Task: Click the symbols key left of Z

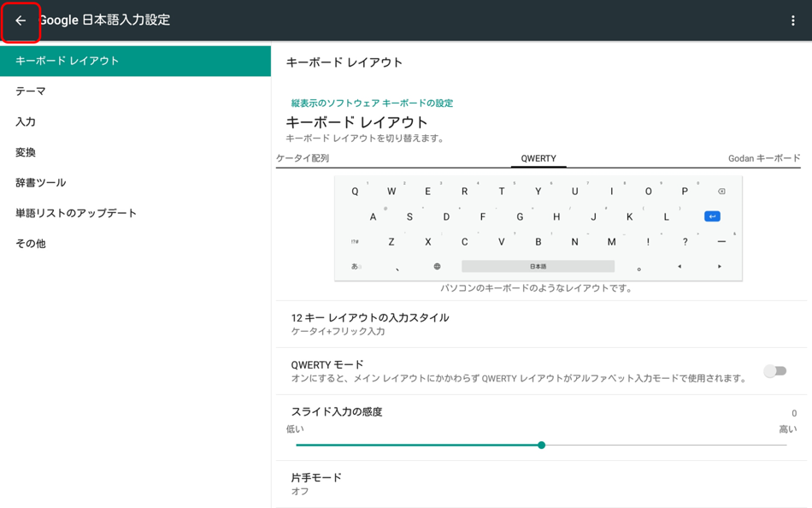Action: coord(355,241)
